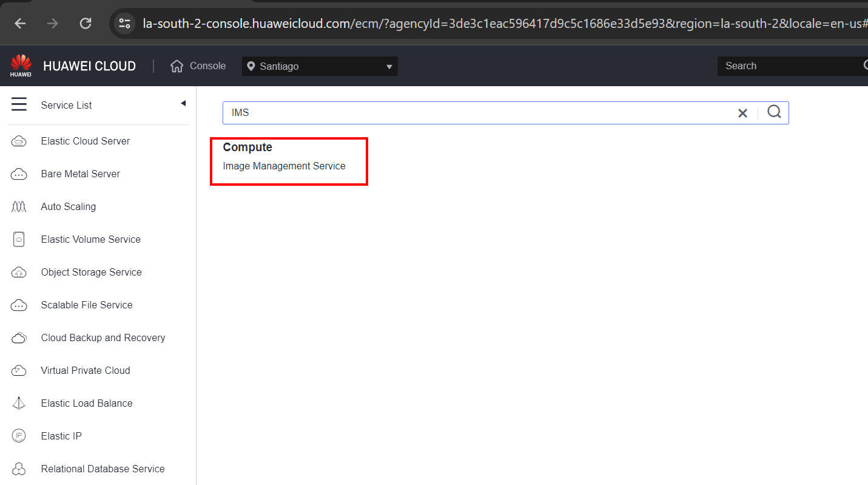This screenshot has height=485, width=868.
Task: Click the Auto Scaling icon
Action: [x=19, y=207]
